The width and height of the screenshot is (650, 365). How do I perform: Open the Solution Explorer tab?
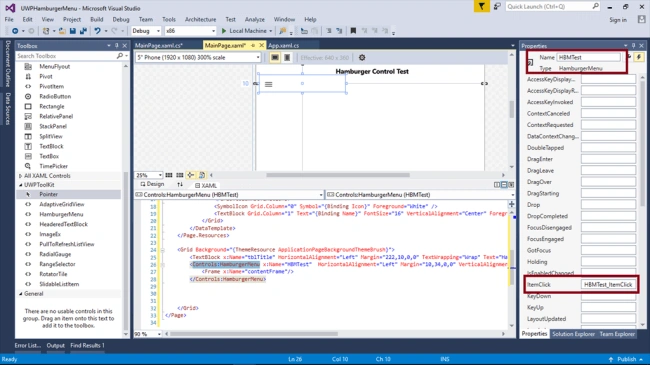coord(573,334)
